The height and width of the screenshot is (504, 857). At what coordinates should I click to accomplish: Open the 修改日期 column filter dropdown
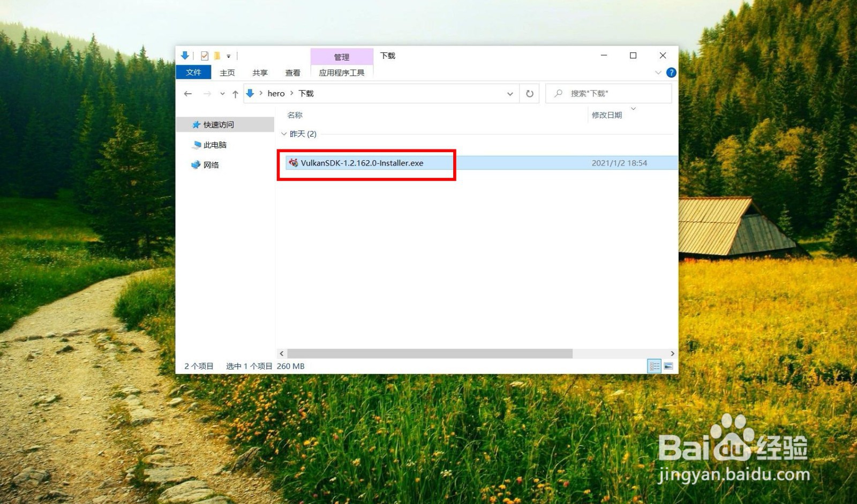634,109
